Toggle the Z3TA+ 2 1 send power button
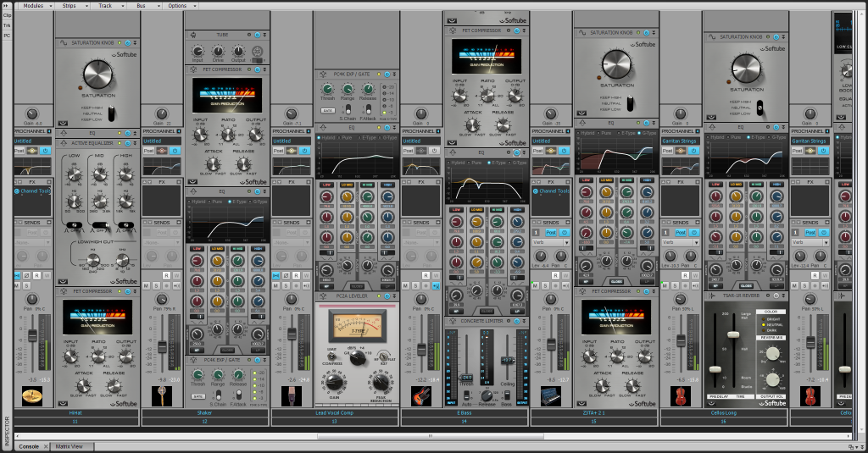 coord(564,232)
